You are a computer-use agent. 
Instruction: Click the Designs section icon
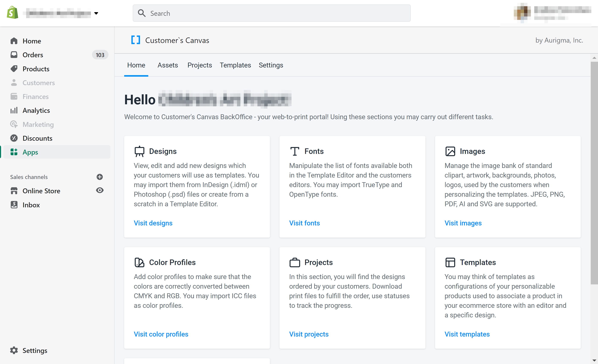pyautogui.click(x=139, y=151)
